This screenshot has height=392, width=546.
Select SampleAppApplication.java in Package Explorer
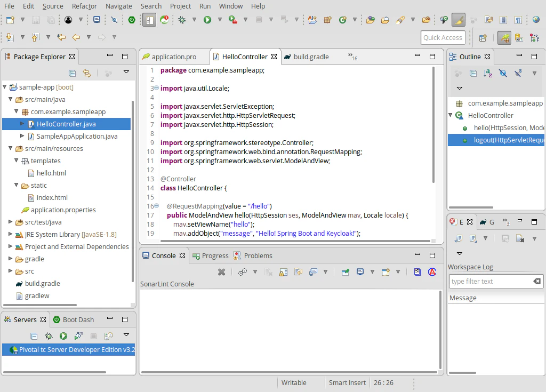[x=77, y=136]
